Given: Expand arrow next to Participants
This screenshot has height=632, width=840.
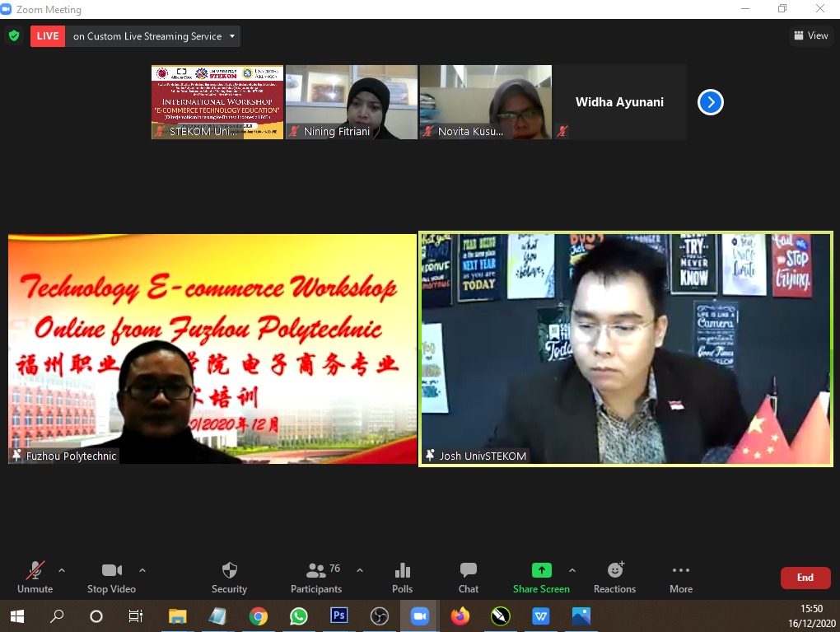Looking at the screenshot, I should point(360,570).
